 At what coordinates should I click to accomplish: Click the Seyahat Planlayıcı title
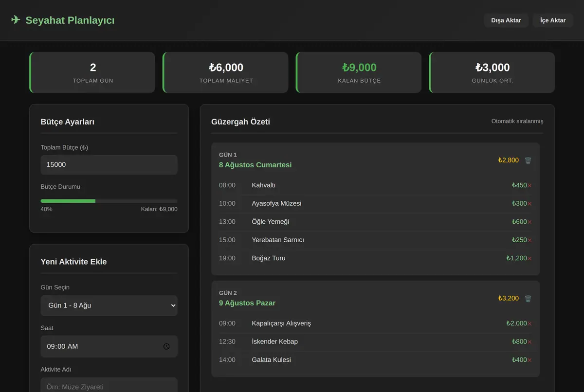point(70,20)
